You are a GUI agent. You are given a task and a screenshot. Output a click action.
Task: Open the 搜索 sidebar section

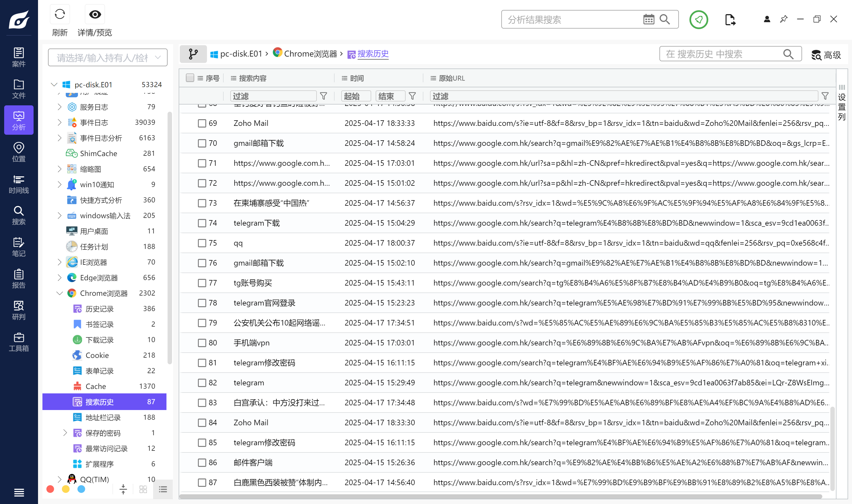pyautogui.click(x=19, y=215)
